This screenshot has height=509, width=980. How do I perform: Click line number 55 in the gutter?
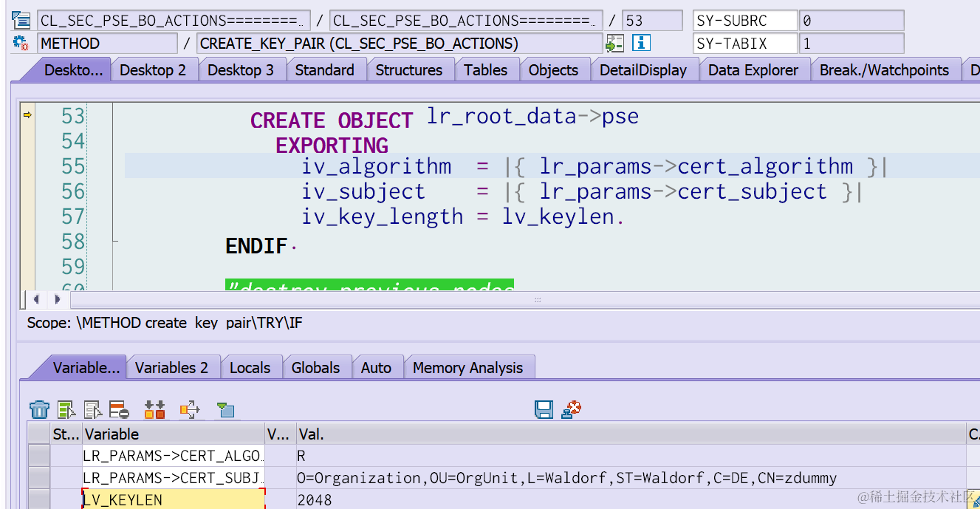[x=72, y=166]
